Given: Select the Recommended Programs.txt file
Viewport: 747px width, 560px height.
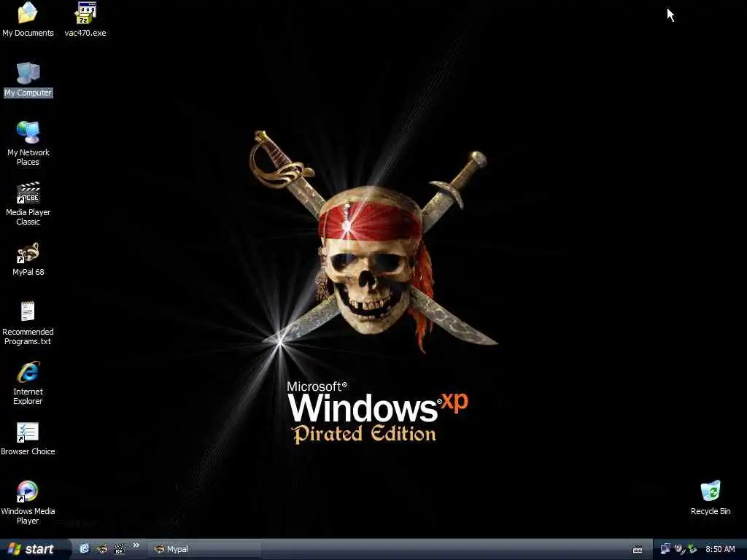Looking at the screenshot, I should [28, 312].
